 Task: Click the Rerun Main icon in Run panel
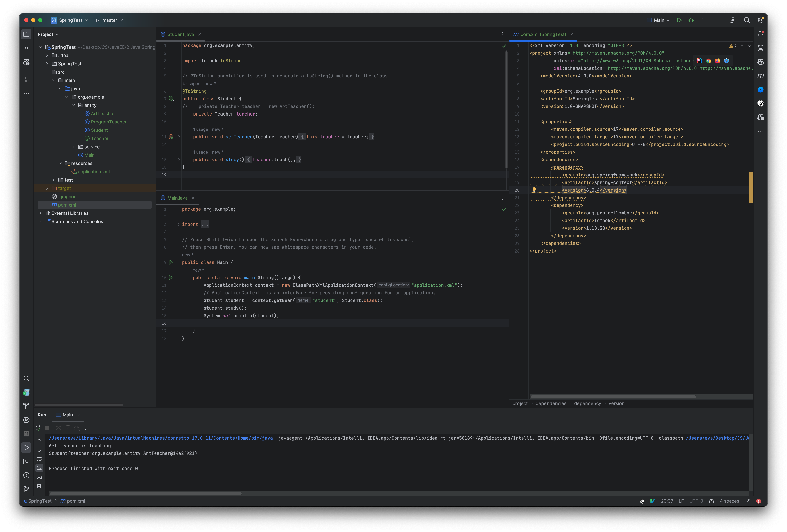pos(38,428)
